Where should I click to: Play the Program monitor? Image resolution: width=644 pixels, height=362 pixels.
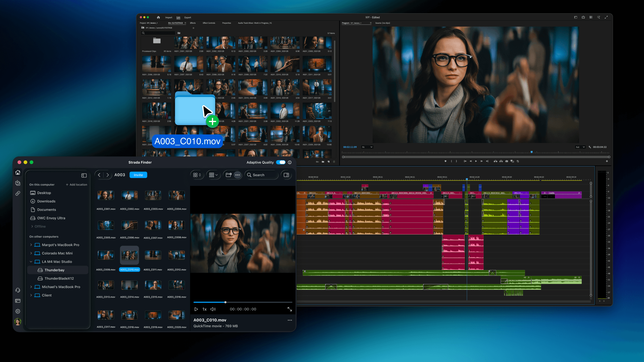(476, 161)
